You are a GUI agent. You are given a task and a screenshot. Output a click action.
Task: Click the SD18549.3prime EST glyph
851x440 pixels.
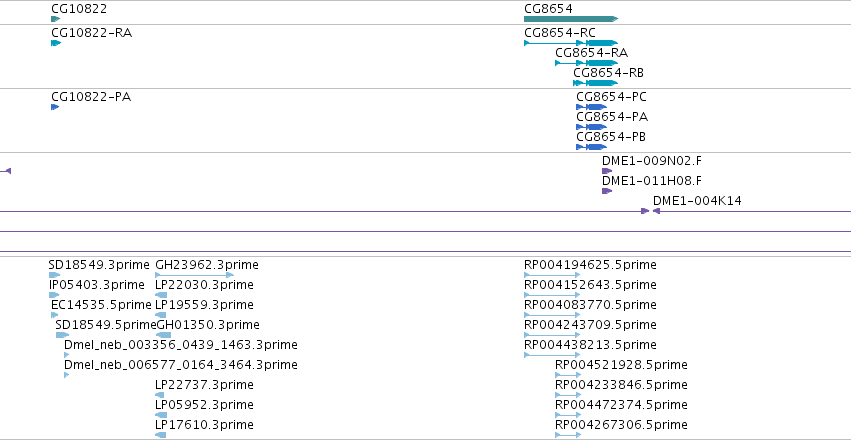pyautogui.click(x=54, y=275)
